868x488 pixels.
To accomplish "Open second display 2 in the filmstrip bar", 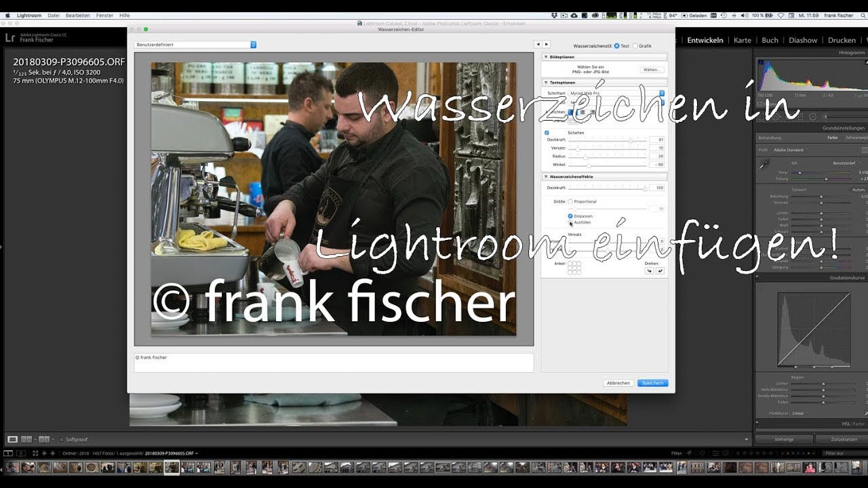I will [x=21, y=453].
